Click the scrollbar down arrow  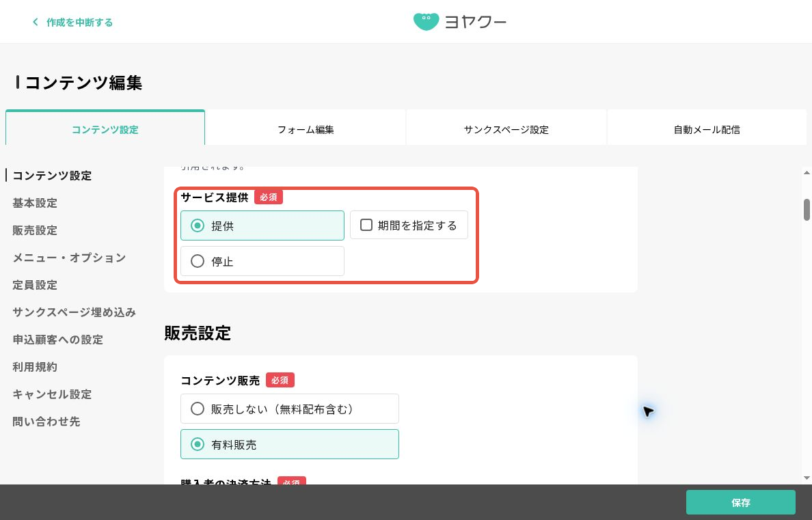click(x=807, y=478)
